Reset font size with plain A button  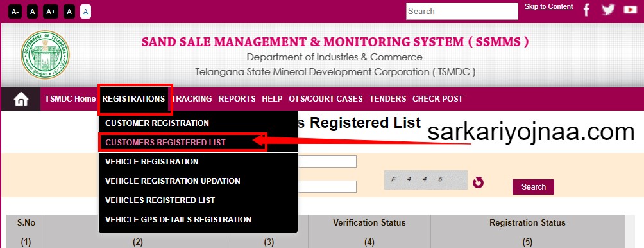click(x=33, y=12)
